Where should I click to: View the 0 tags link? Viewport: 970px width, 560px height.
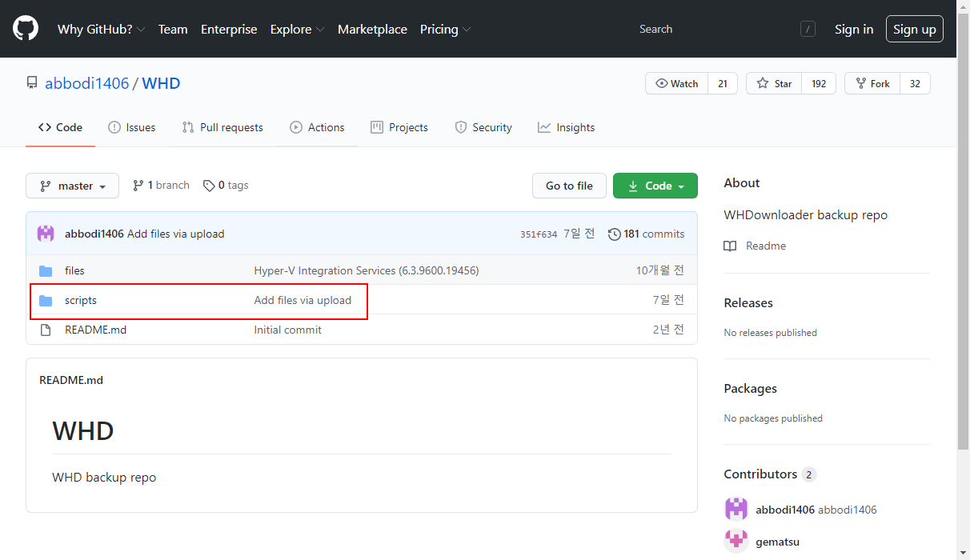point(226,185)
